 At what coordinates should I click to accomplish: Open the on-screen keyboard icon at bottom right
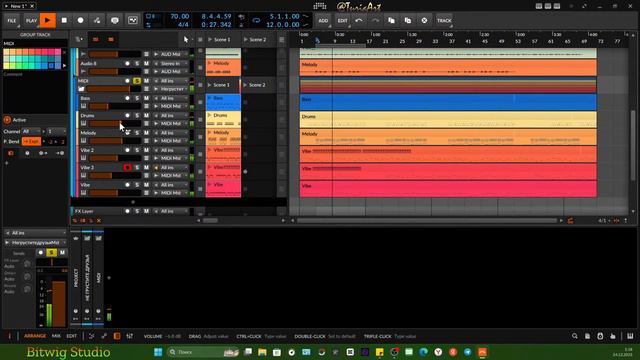(x=630, y=336)
